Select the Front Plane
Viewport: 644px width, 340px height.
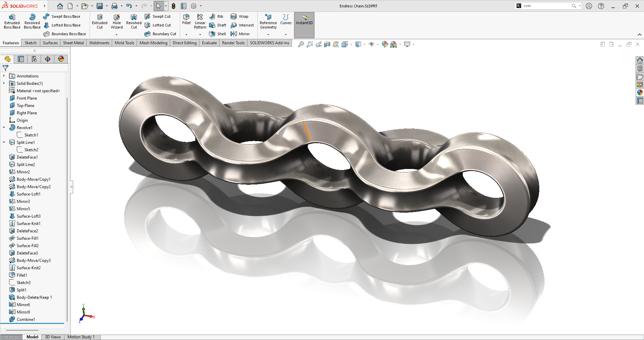pos(27,98)
